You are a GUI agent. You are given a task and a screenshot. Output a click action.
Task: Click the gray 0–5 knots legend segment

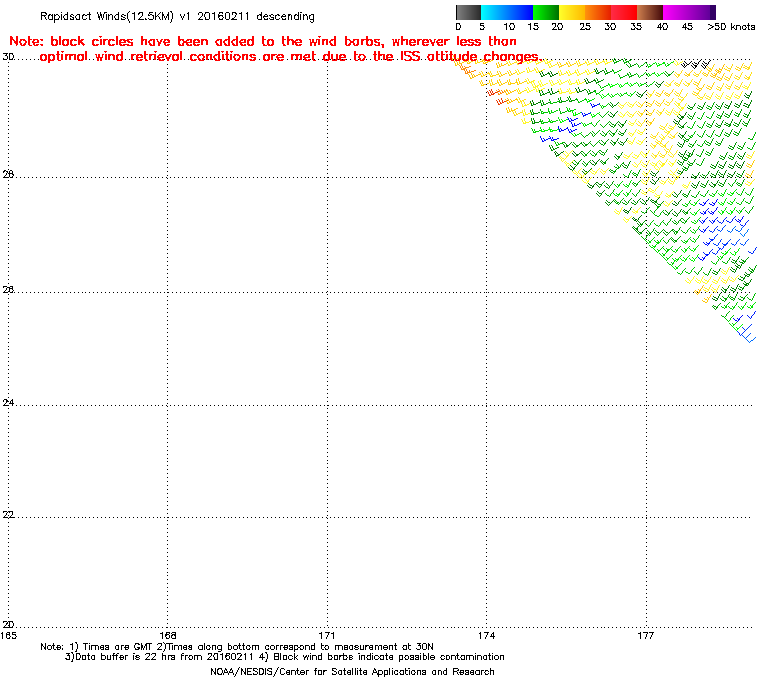(x=468, y=12)
